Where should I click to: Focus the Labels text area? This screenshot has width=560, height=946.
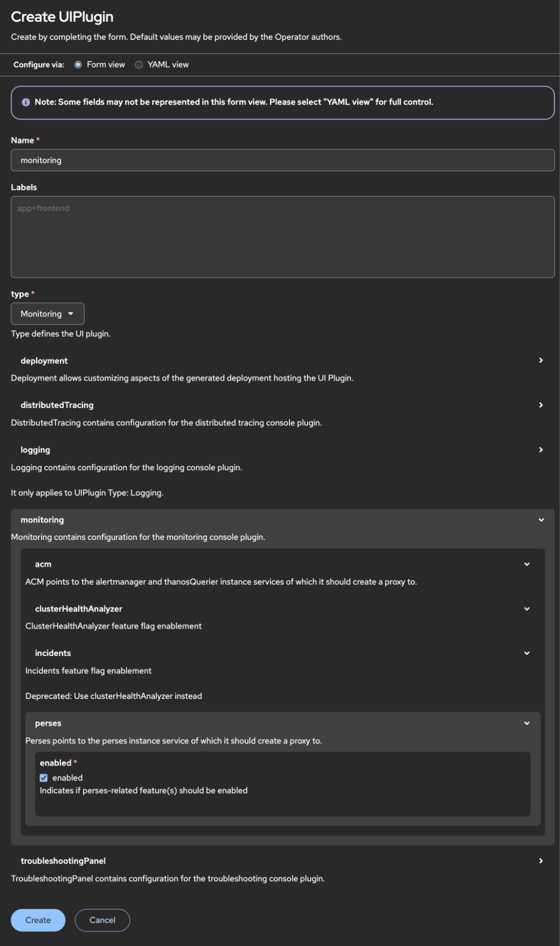[x=282, y=237]
